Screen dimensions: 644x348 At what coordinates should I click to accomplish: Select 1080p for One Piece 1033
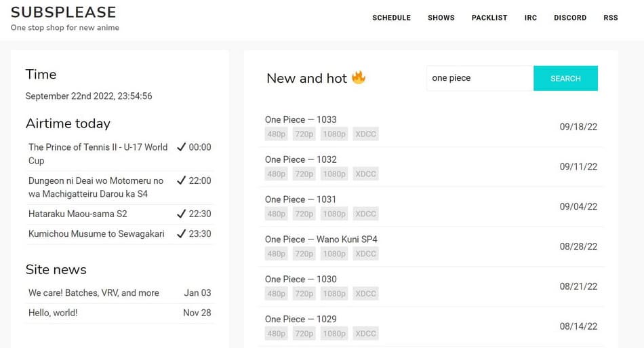click(x=334, y=134)
